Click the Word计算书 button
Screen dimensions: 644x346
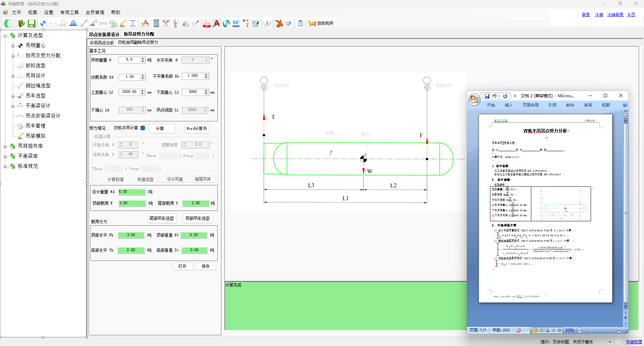(x=197, y=128)
